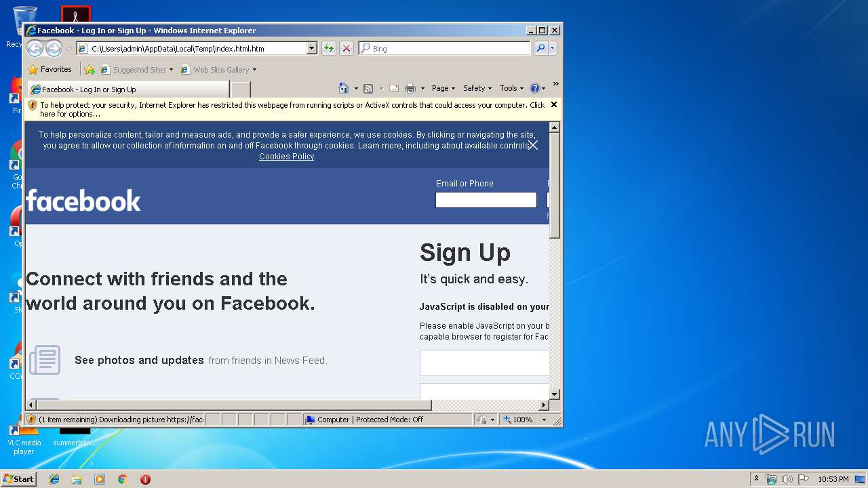Click the horizontal scrollbar right arrow
The image size is (868, 488).
coord(543,405)
